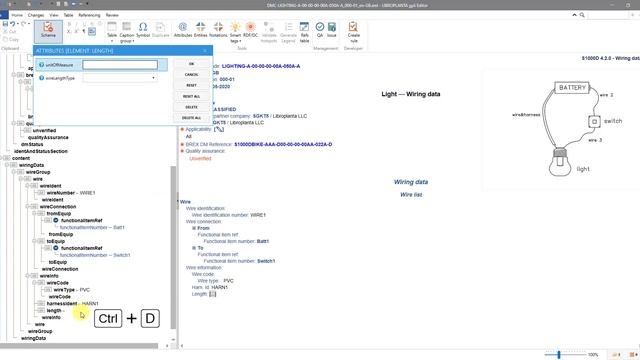Image resolution: width=640 pixels, height=360 pixels.
Task: Open the Symbol omega tool
Action: (143, 30)
